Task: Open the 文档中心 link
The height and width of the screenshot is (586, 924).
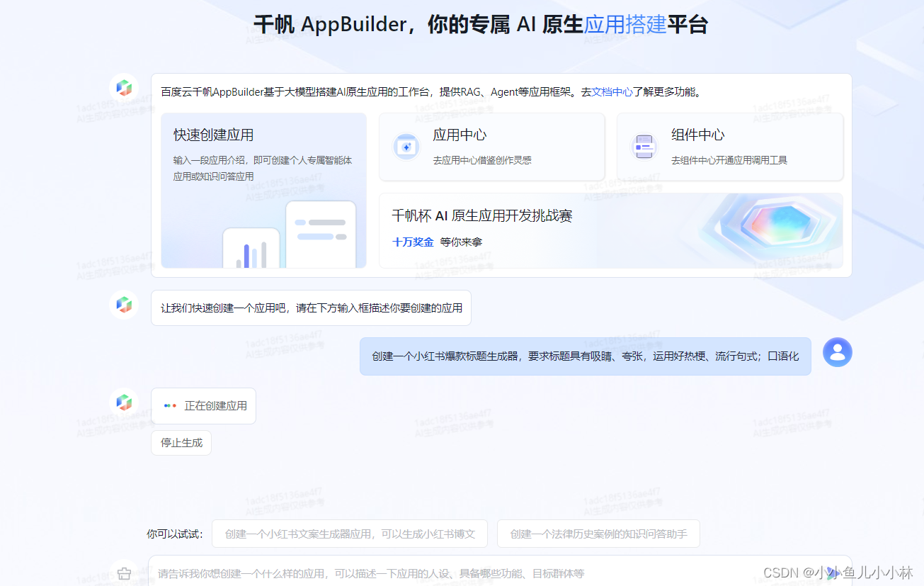Action: click(612, 91)
